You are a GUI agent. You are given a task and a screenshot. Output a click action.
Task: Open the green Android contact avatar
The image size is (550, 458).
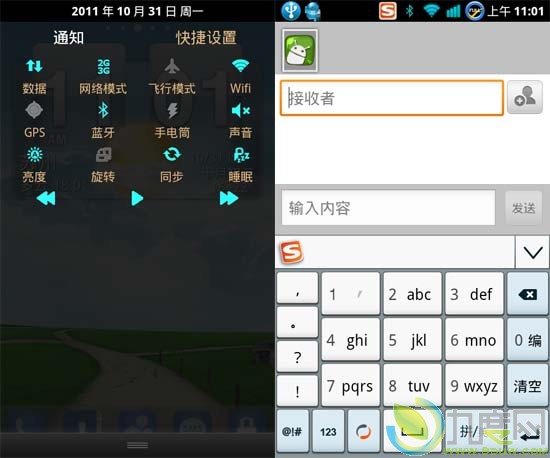pos(300,51)
